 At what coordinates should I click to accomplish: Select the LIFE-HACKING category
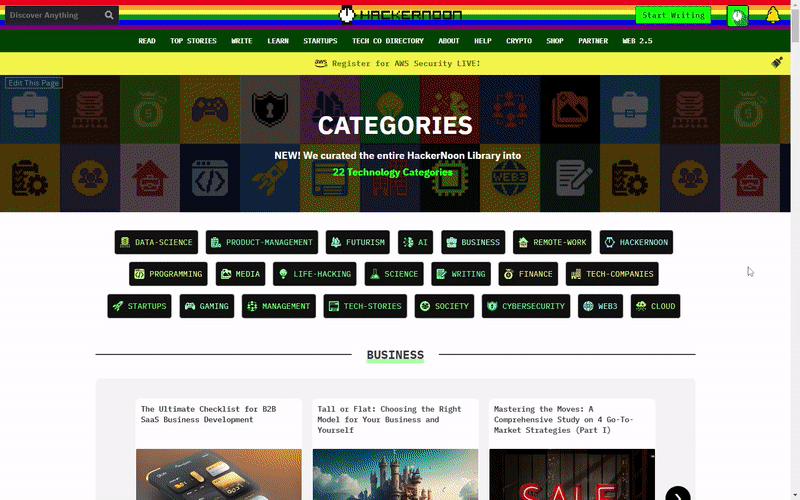[x=315, y=274]
